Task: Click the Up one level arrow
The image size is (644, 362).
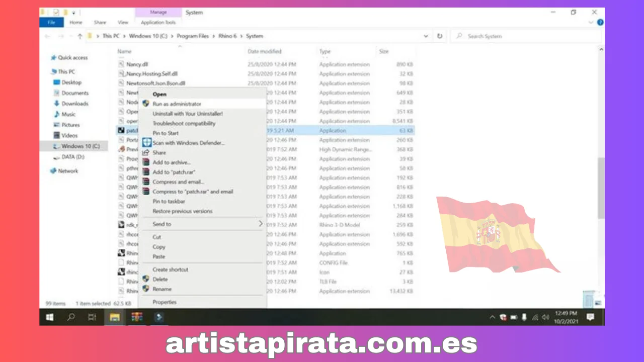Action: point(80,36)
